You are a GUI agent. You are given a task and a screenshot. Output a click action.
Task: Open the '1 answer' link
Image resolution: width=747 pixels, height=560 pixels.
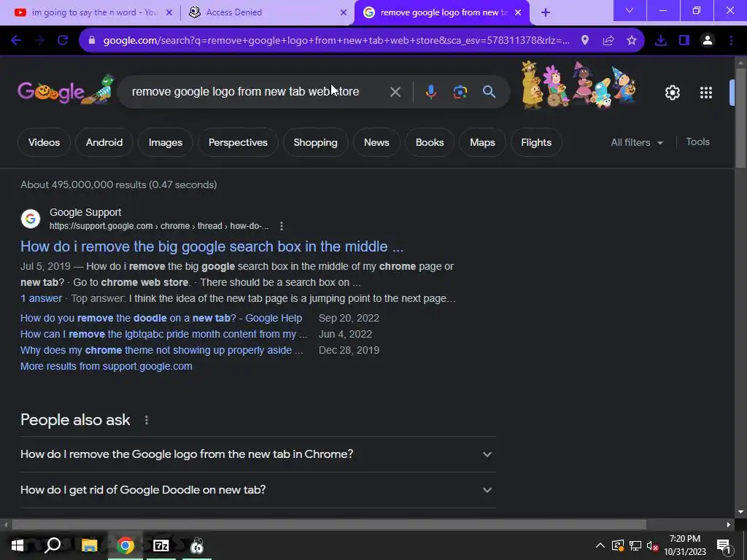point(41,298)
